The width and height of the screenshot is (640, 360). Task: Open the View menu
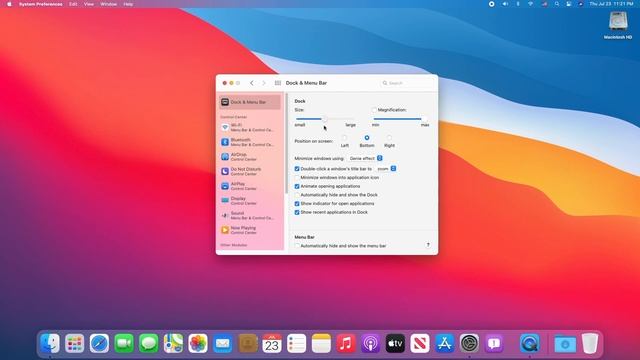89,4
